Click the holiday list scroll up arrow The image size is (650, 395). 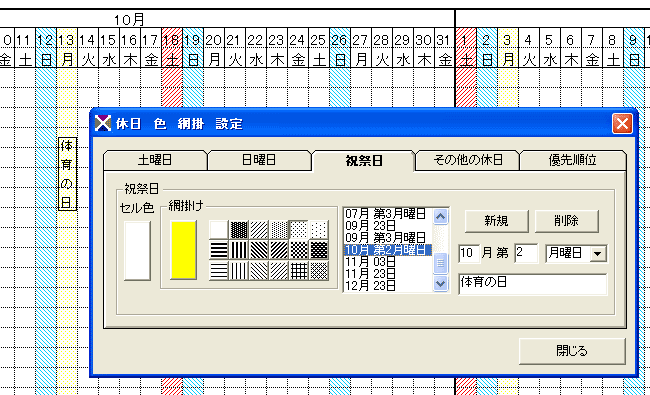pos(440,216)
